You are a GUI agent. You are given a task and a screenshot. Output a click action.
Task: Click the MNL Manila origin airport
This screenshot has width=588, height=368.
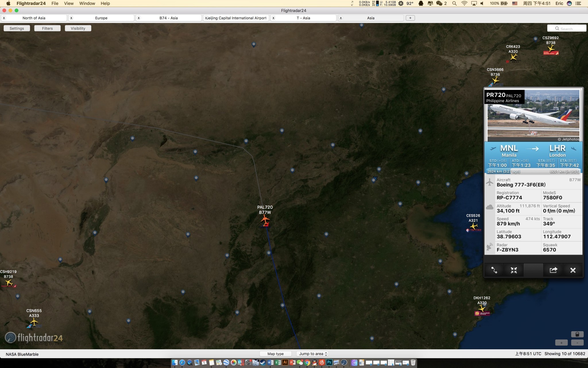pos(509,151)
